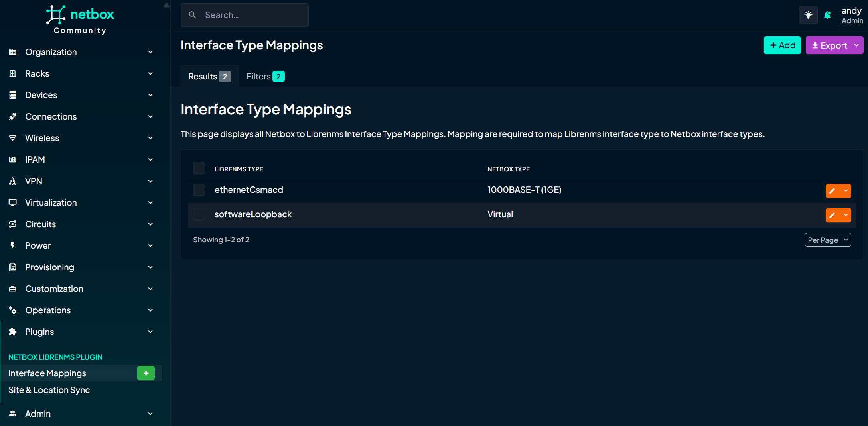The height and width of the screenshot is (426, 868).
Task: Open the Customization menu item
Action: (x=54, y=289)
